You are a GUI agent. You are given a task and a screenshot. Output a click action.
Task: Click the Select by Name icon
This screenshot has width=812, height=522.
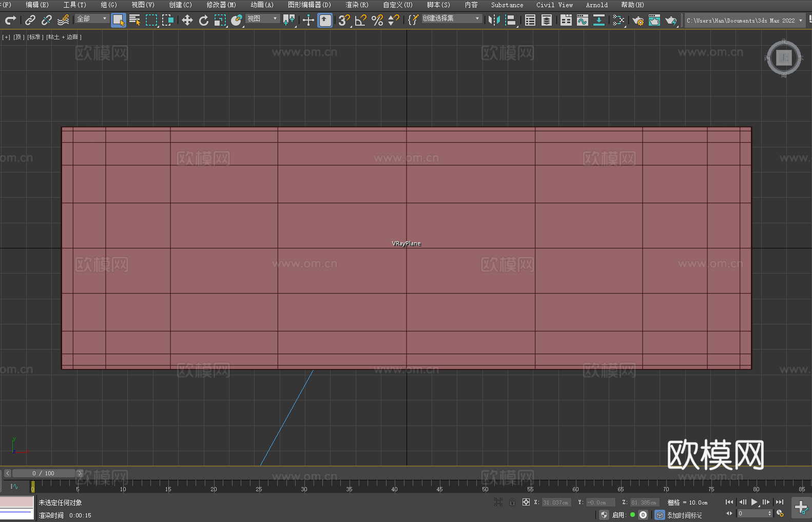(135, 20)
